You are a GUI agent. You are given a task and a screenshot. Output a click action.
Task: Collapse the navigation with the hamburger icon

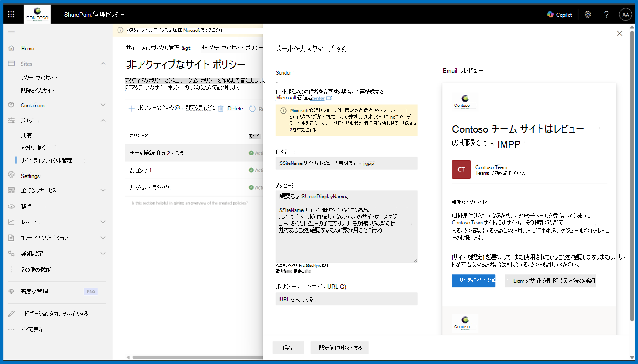coord(11,31)
